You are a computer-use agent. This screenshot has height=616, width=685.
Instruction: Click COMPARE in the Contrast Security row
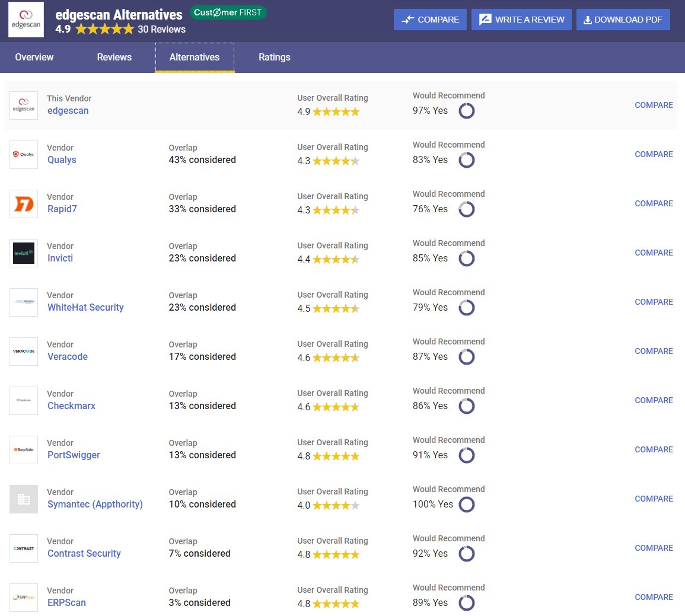tap(654, 548)
